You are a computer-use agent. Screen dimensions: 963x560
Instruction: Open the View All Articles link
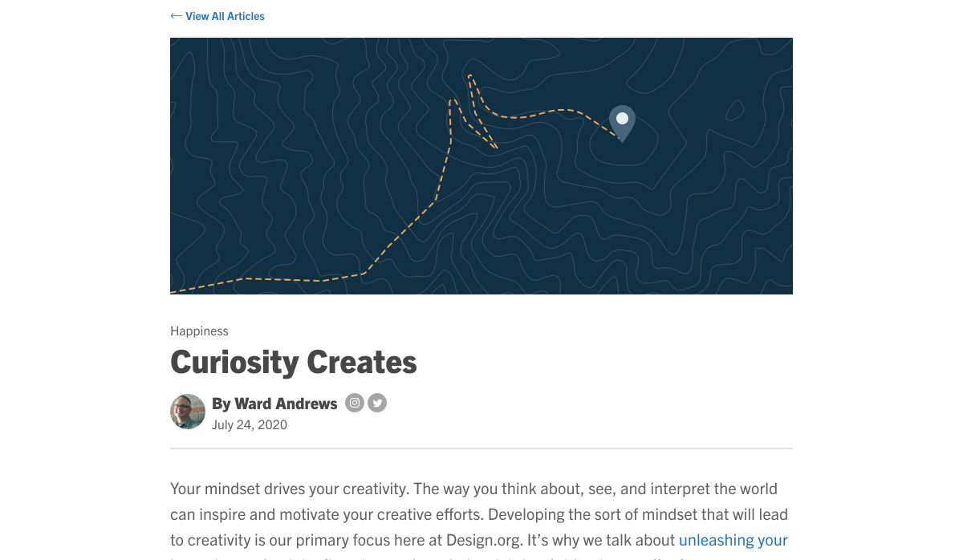(225, 16)
